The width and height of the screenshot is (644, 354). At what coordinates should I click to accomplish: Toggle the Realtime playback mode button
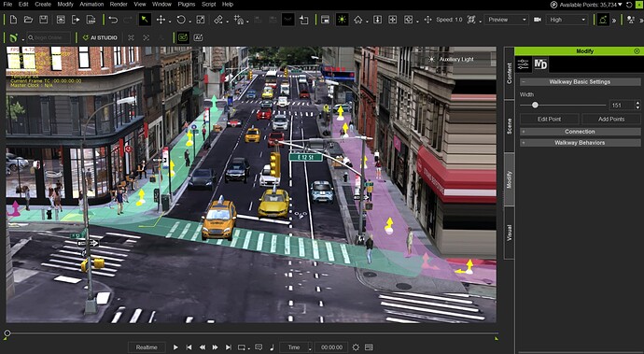[147, 347]
